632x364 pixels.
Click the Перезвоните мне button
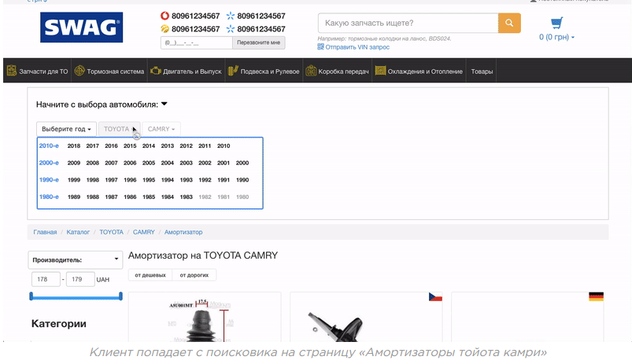coord(258,42)
